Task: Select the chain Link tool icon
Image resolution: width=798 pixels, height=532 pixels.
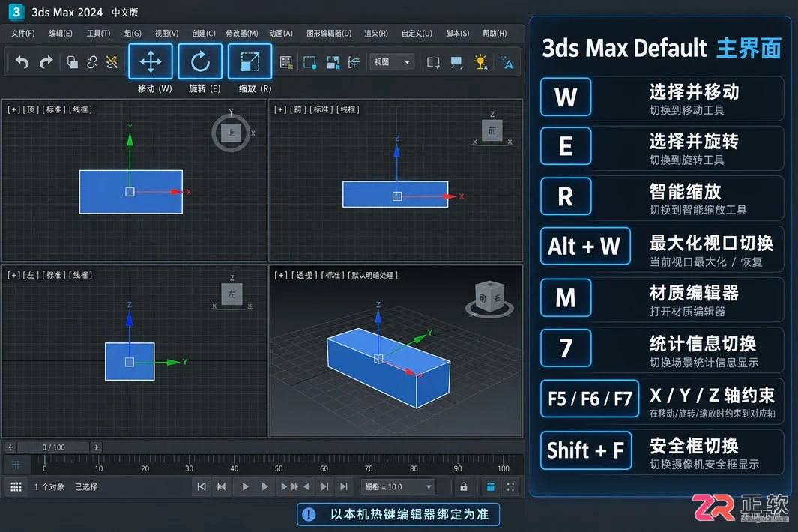Action: coord(92,62)
